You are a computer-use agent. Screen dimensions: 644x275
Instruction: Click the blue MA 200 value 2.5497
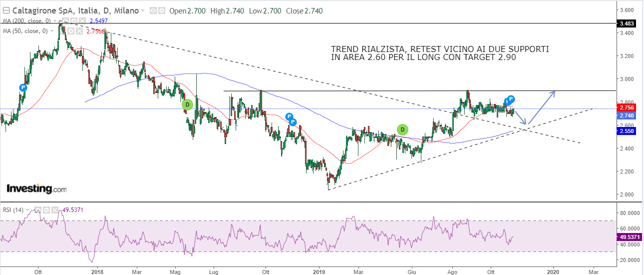[x=98, y=21]
